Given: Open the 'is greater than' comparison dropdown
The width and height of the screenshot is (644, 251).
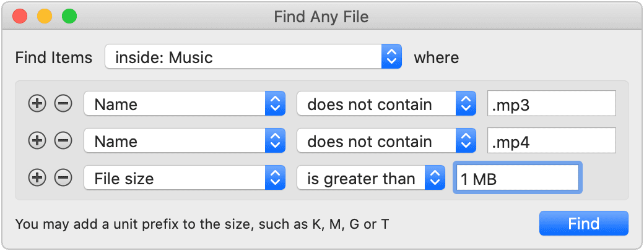Looking at the screenshot, I should tap(370, 178).
